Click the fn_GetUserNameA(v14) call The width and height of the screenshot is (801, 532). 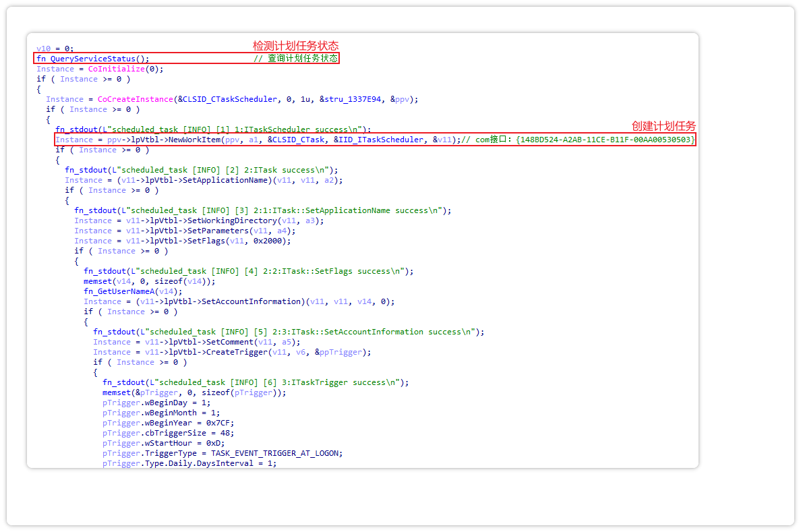coord(128,291)
